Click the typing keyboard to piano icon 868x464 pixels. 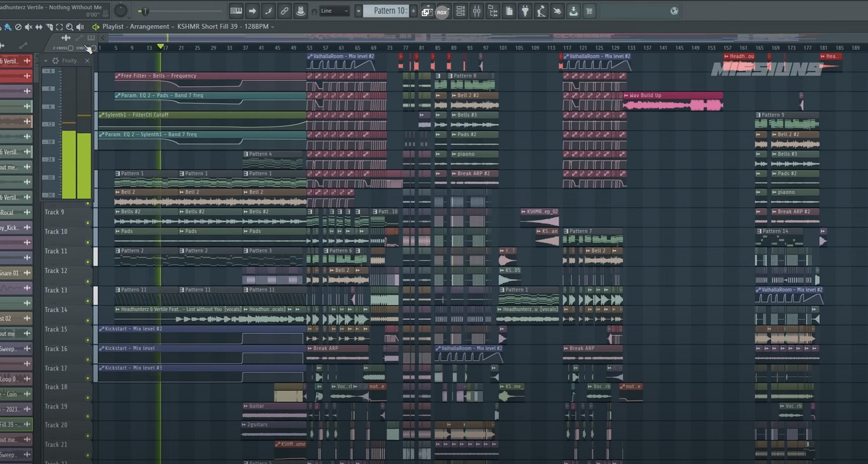tap(236, 11)
